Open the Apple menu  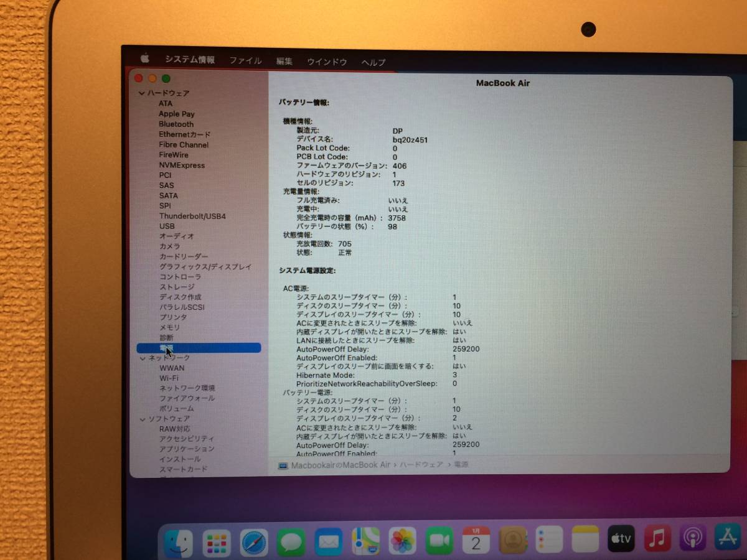pos(144,58)
